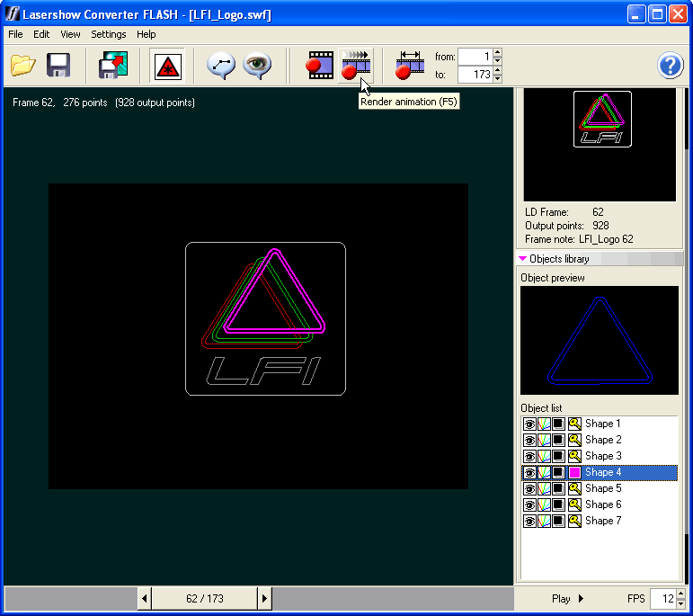The width and height of the screenshot is (693, 616).
Task: Toggle visibility eye for Shape 4
Action: (529, 472)
